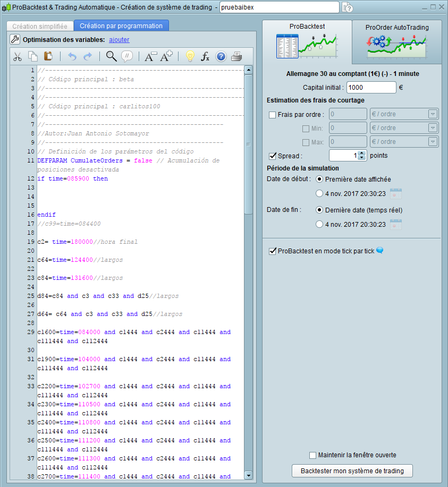Open calendar picker for Date de fin

click(396, 224)
